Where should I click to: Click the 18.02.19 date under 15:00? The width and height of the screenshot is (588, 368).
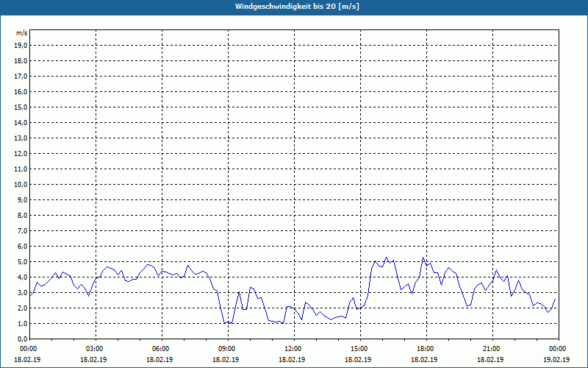[358, 359]
